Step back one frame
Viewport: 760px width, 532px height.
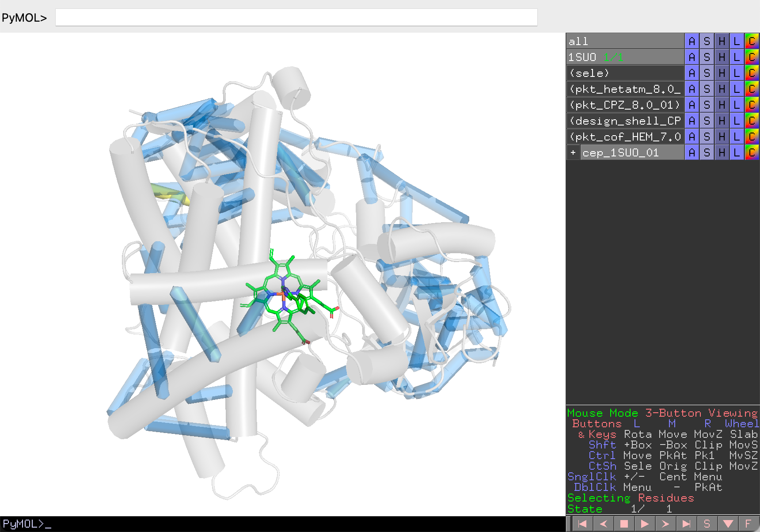[604, 524]
